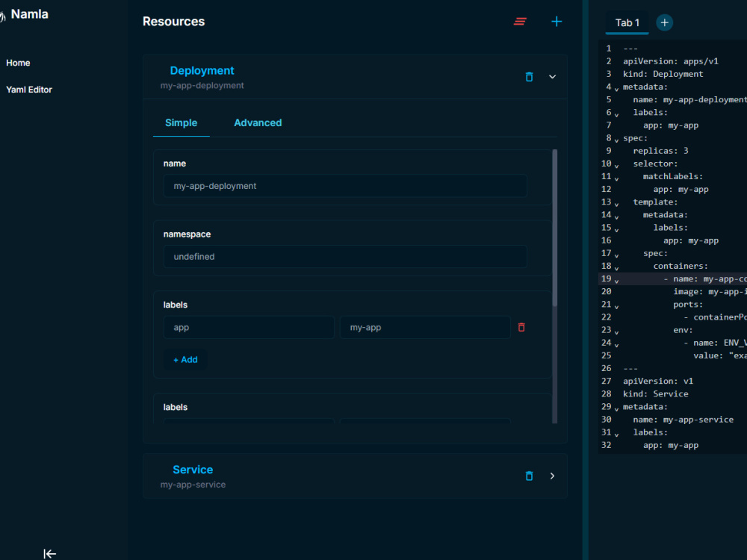Fold template block at line 13
Screen dimensions: 747x560
616,205
